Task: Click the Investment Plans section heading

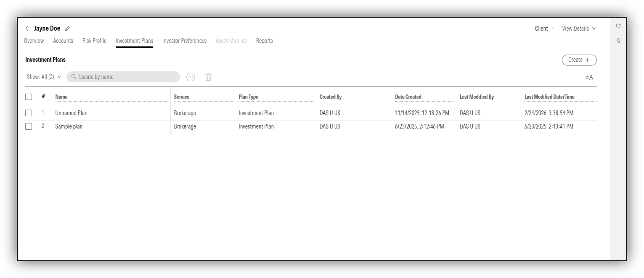Action: [45, 60]
